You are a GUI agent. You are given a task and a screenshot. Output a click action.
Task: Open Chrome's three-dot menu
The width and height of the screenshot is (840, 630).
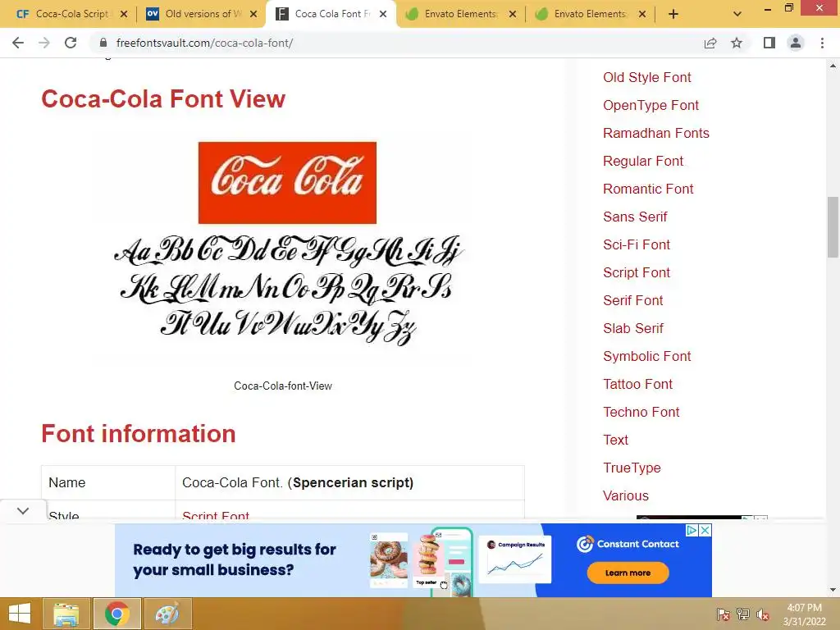[x=822, y=43]
